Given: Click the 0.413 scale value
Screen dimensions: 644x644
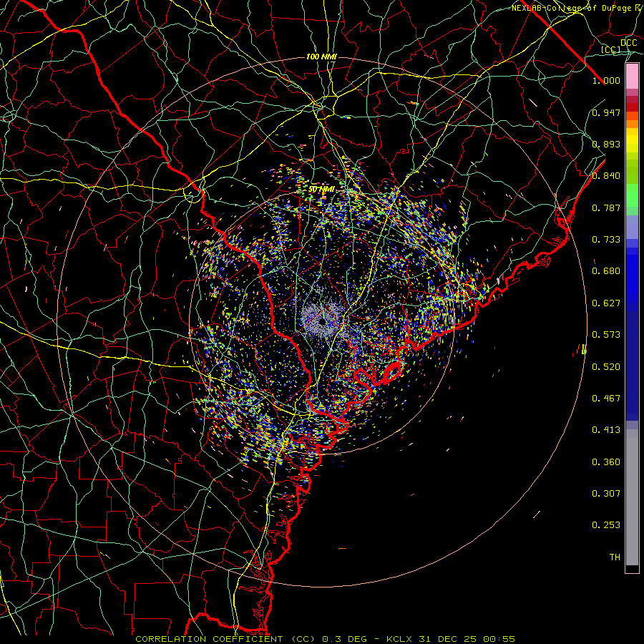Looking at the screenshot, I should [606, 430].
